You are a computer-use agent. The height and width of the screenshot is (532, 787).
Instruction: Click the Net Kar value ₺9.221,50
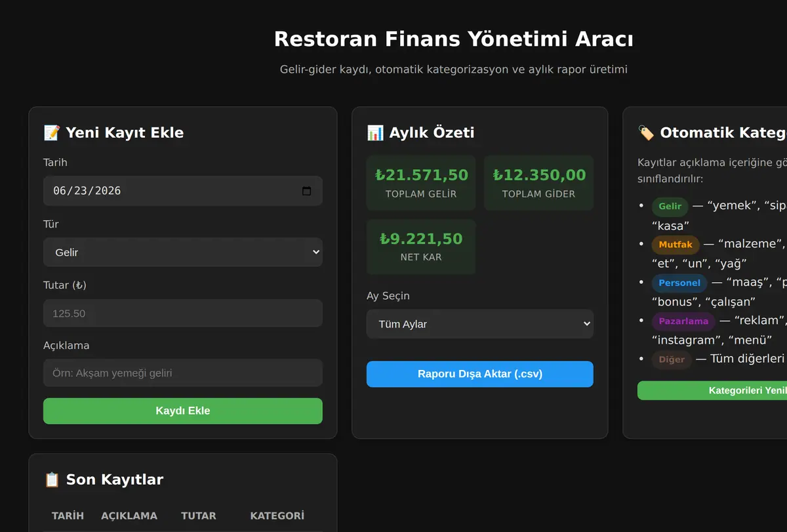(421, 239)
